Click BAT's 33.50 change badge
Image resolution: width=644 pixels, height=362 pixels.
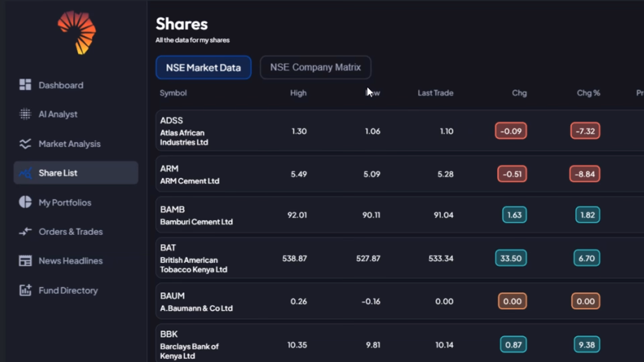pos(511,258)
